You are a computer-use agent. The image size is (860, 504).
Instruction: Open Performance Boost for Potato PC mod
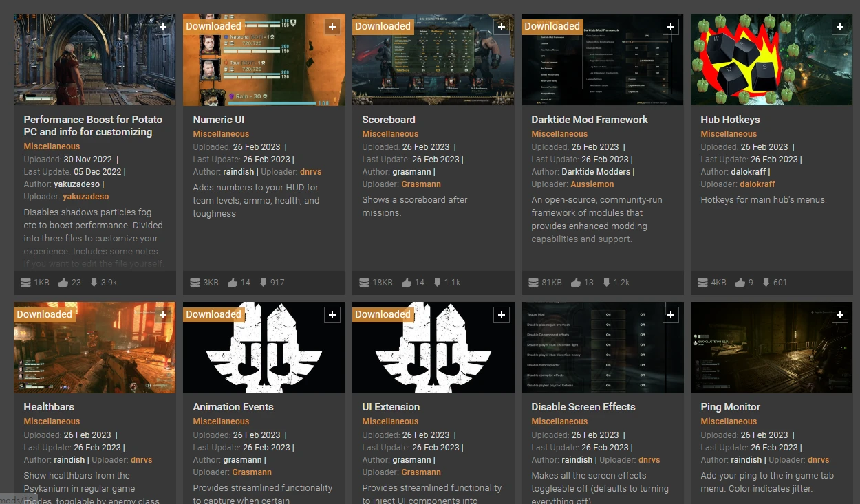(93, 125)
